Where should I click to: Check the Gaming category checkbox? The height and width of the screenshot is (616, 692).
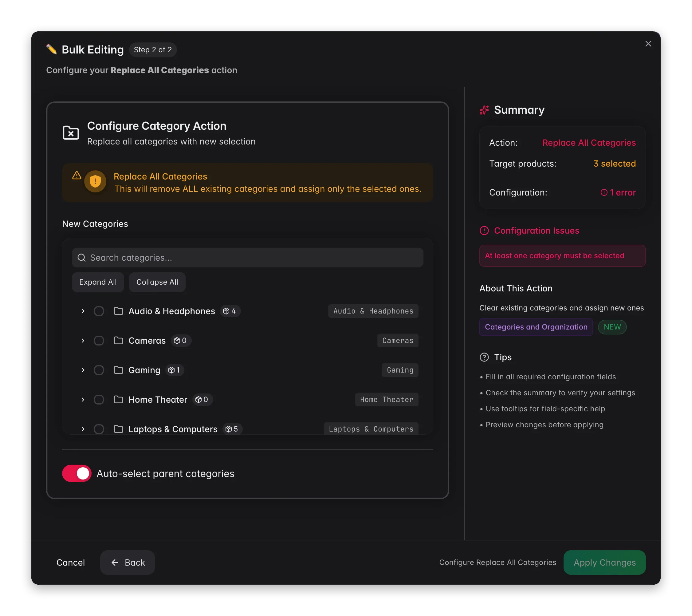pyautogui.click(x=99, y=370)
